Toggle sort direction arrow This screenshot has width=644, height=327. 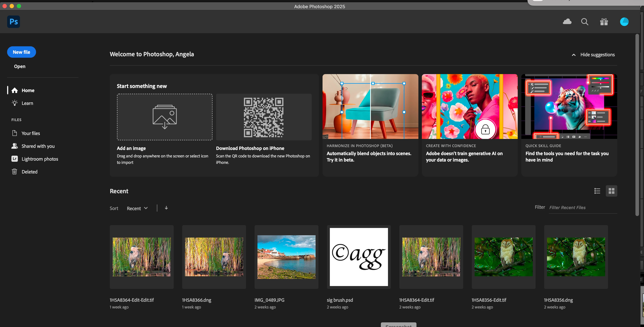[166, 208]
